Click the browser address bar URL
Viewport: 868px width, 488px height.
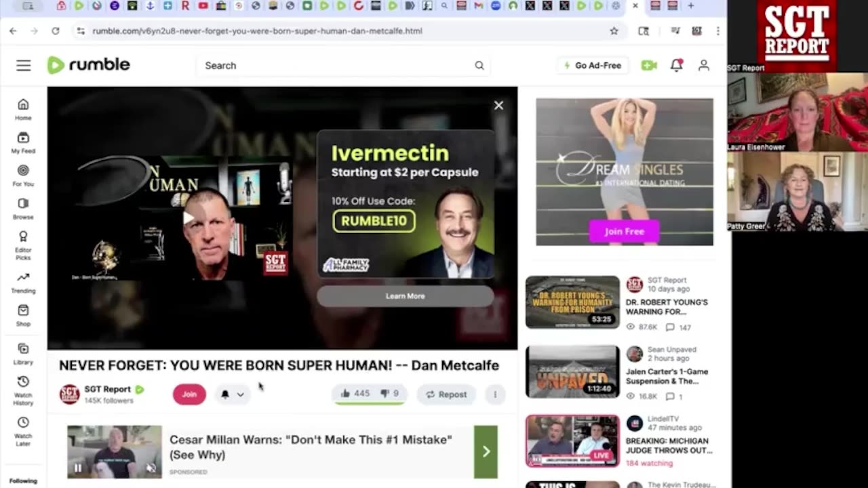(257, 30)
